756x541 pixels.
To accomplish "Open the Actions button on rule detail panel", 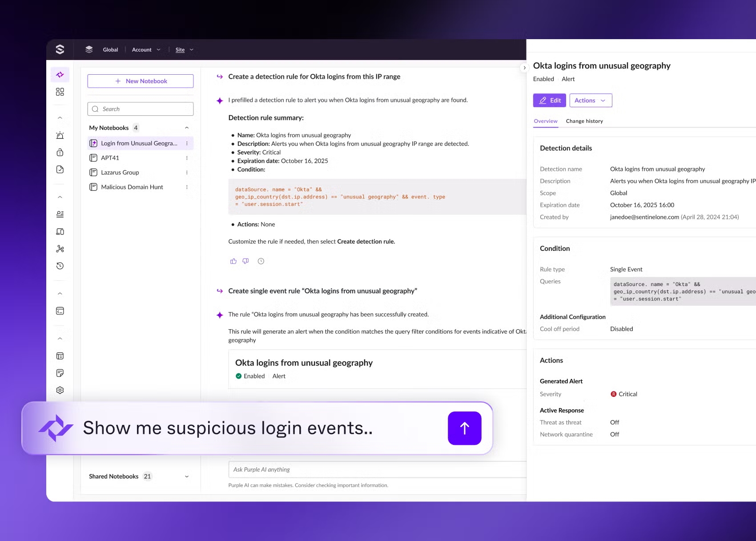I will click(x=590, y=100).
